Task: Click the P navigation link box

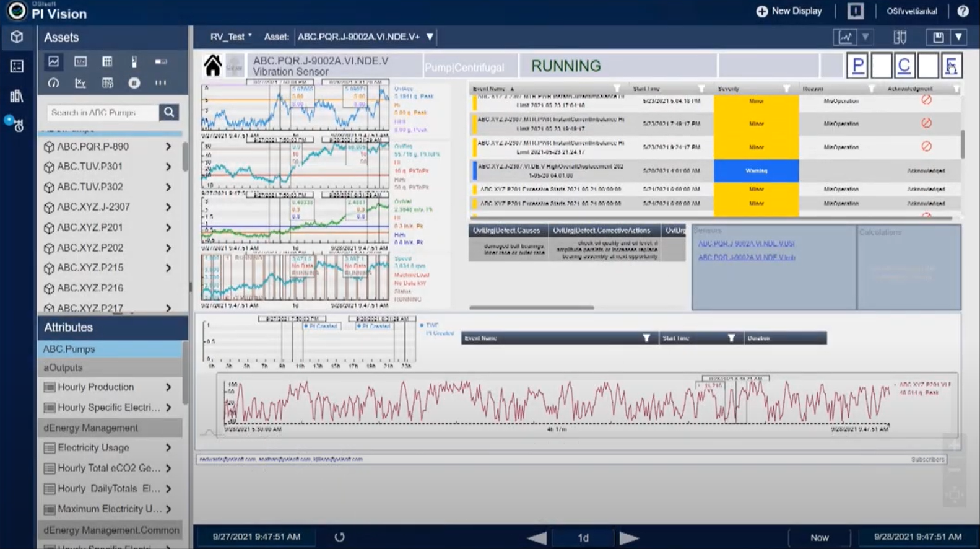Action: [x=857, y=65]
